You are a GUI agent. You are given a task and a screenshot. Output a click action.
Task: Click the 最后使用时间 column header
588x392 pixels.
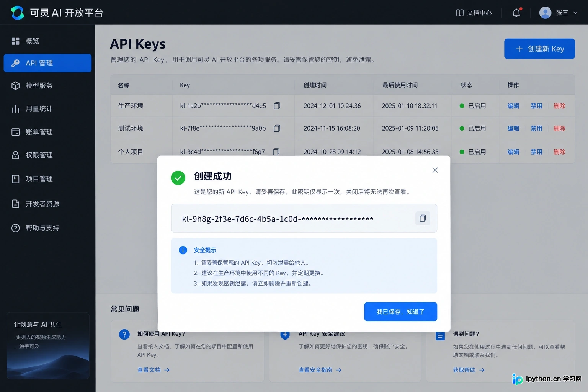(400, 85)
